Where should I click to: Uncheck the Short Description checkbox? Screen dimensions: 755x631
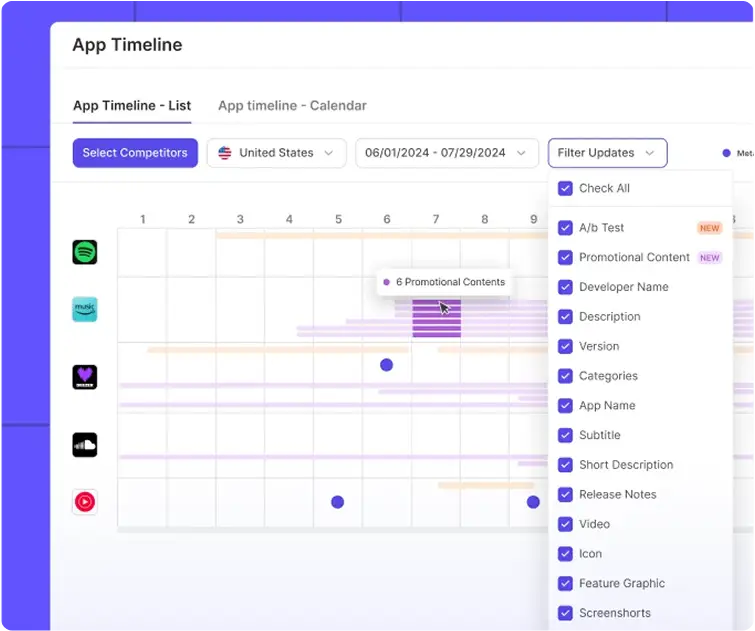(x=565, y=465)
